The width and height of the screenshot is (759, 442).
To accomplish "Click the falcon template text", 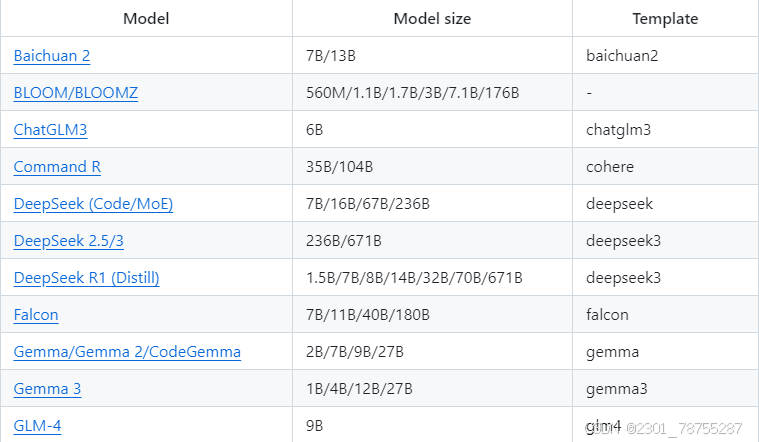I will coord(607,315).
